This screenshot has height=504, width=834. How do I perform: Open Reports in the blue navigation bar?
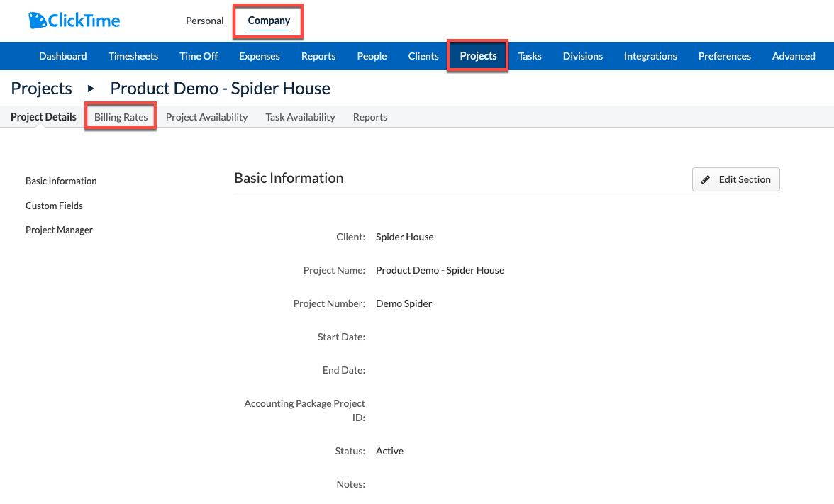[x=318, y=56]
